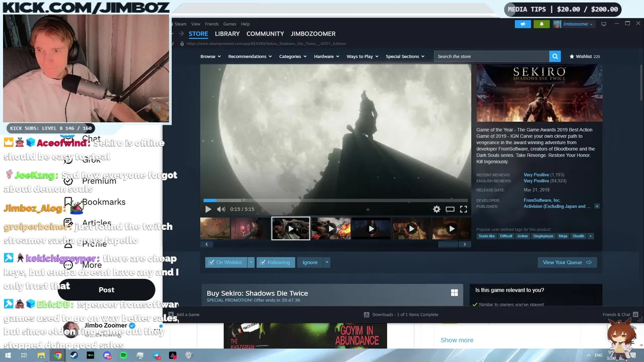
Task: Switch to the LIBRARY tab
Action: [227, 34]
